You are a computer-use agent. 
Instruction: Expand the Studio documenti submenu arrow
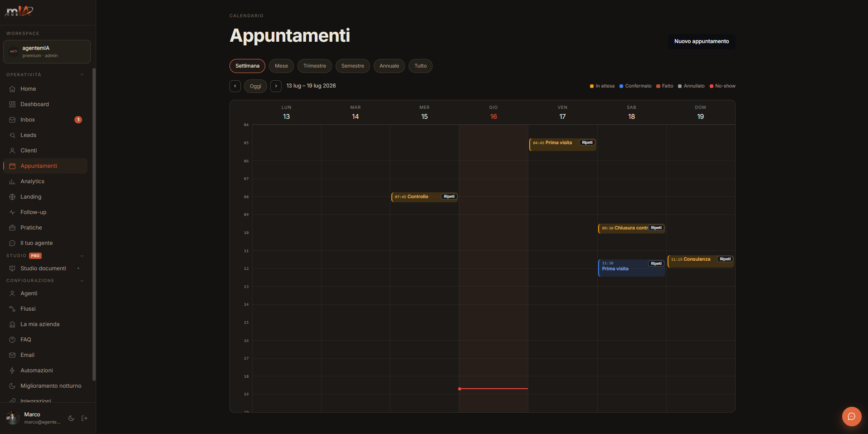click(x=78, y=268)
